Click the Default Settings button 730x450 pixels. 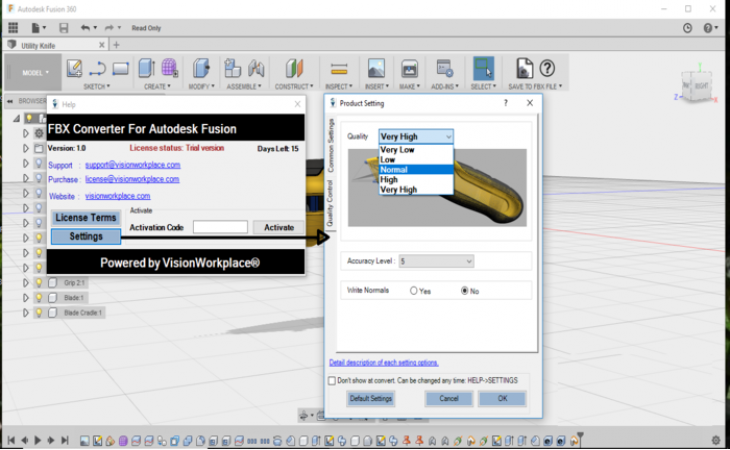(x=371, y=399)
